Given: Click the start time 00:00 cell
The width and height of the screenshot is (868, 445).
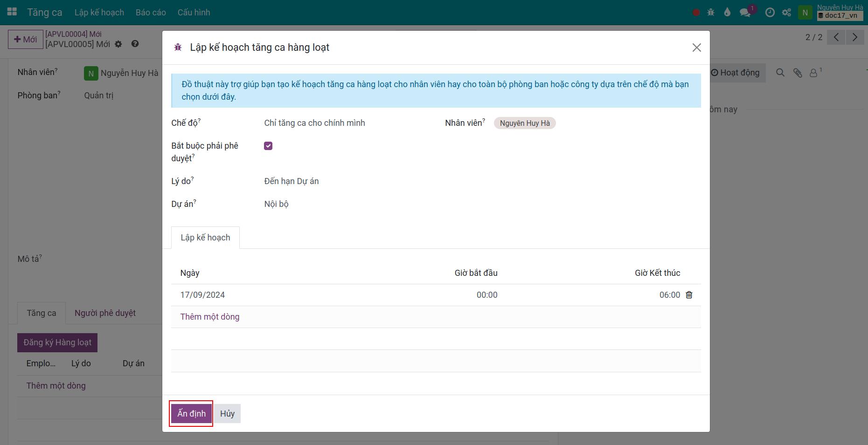Looking at the screenshot, I should 487,295.
